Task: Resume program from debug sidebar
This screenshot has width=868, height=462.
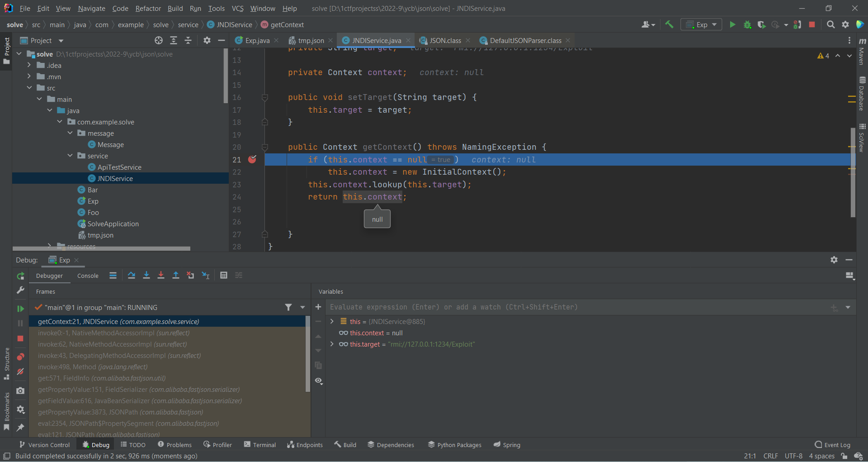Action: [20, 308]
